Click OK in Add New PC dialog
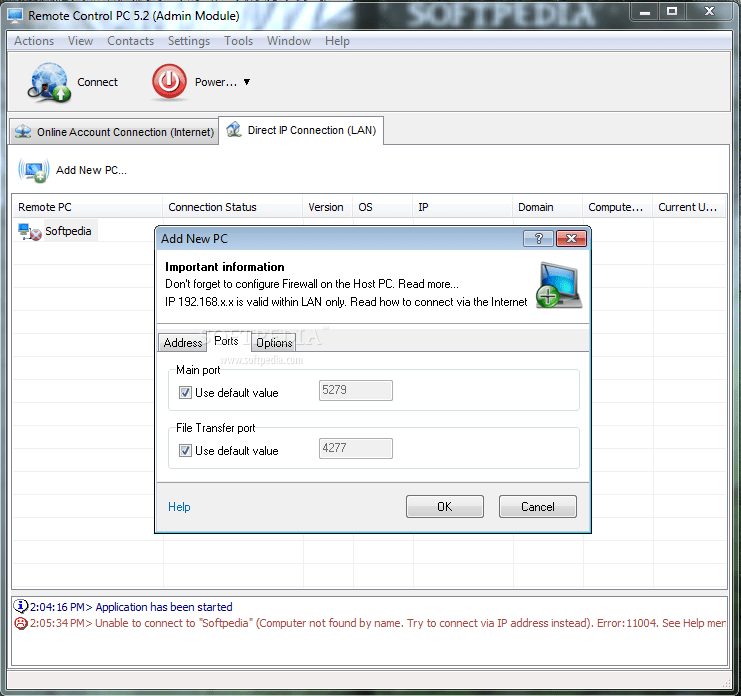 (x=445, y=507)
